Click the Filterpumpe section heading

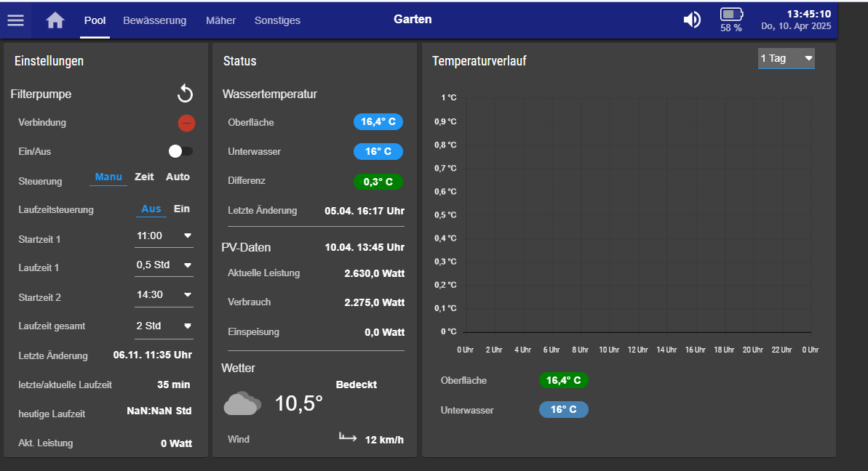(41, 94)
